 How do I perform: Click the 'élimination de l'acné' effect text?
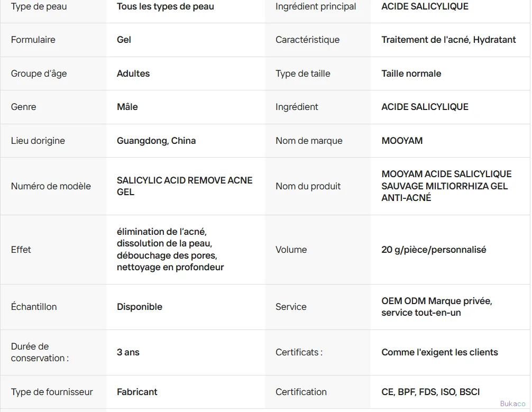(x=162, y=232)
